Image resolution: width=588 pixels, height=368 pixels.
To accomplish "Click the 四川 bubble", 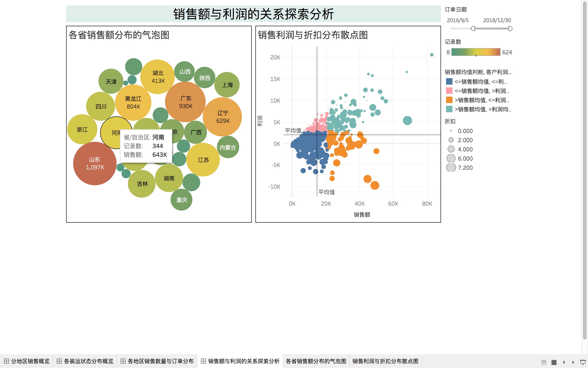I will (x=101, y=106).
